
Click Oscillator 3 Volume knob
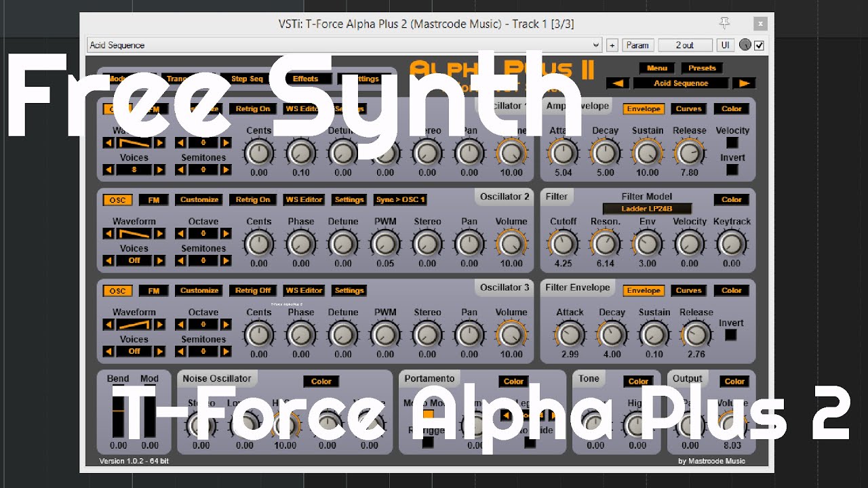pyautogui.click(x=511, y=335)
